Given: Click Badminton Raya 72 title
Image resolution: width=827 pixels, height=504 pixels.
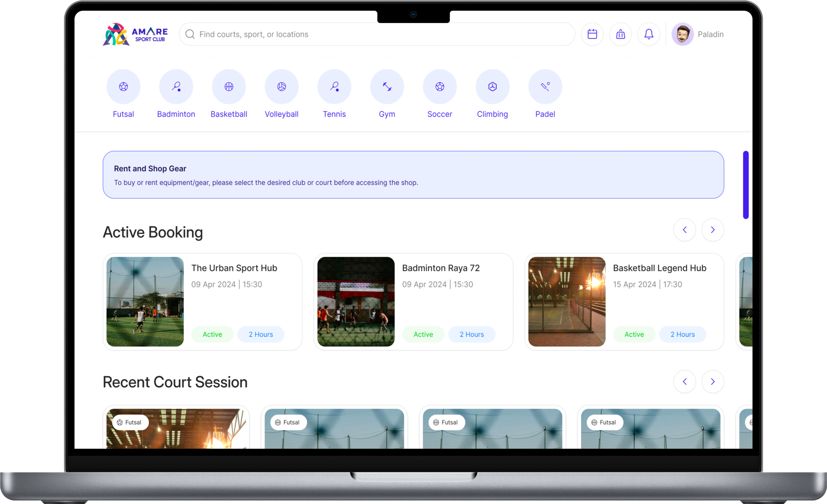Looking at the screenshot, I should pyautogui.click(x=441, y=268).
